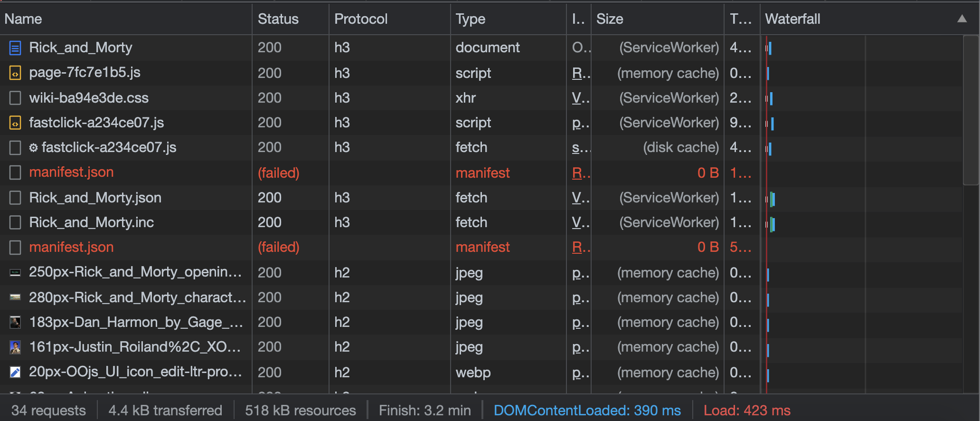Click the Justin Roiland image thumbnail icon
The height and width of the screenshot is (421, 980).
coord(15,347)
